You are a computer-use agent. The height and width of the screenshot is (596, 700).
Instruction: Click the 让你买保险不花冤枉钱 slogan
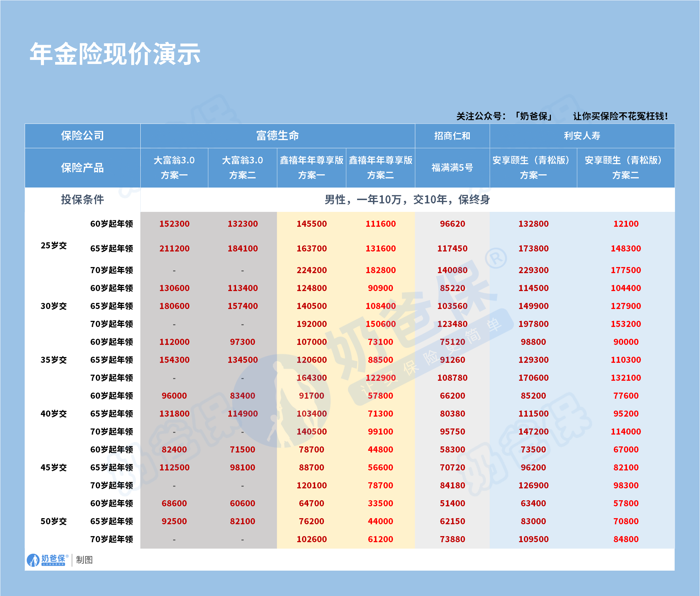(620, 116)
